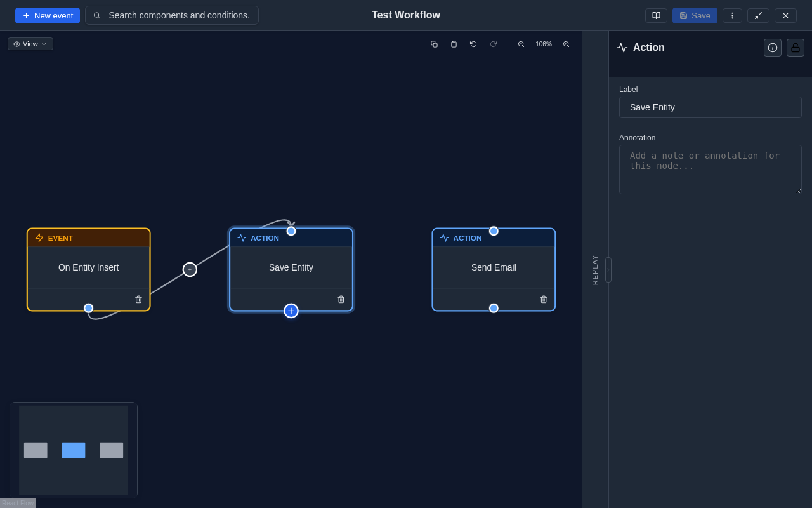The width and height of the screenshot is (812, 508).
Task: Open the View dropdown on canvas
Action: [x=30, y=44]
